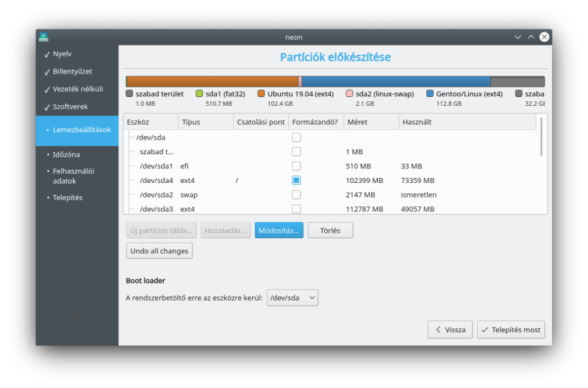
Task: Click the swap type cell
Action: point(189,195)
